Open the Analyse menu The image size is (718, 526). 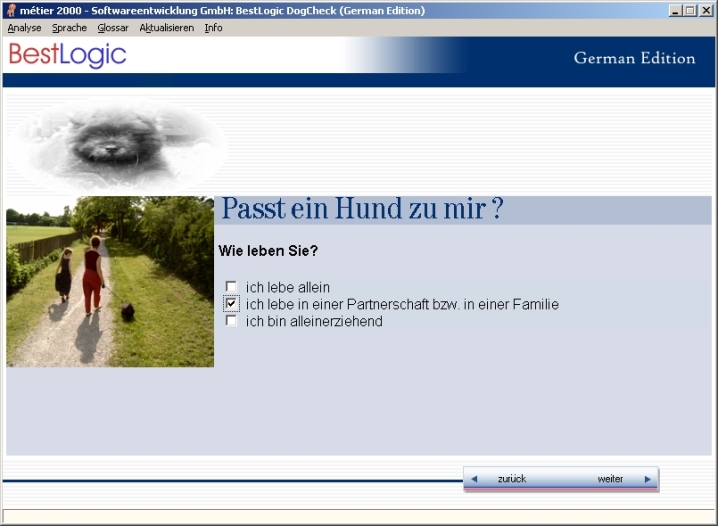click(24, 28)
